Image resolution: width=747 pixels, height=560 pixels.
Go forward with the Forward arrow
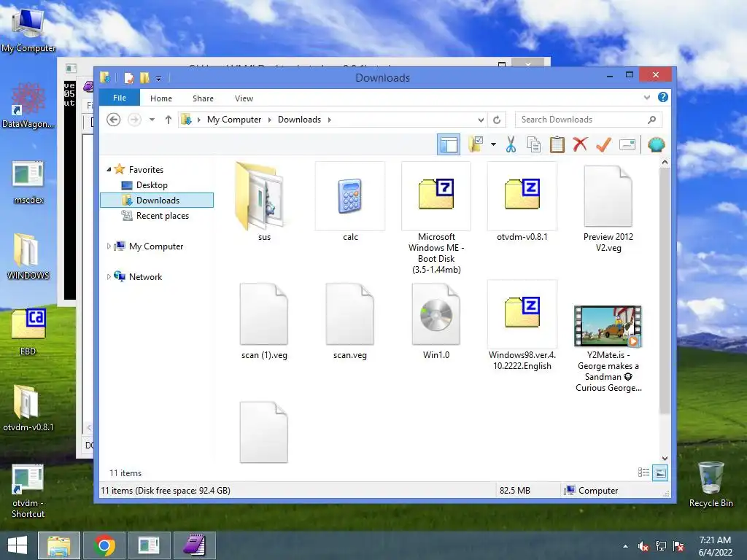134,120
